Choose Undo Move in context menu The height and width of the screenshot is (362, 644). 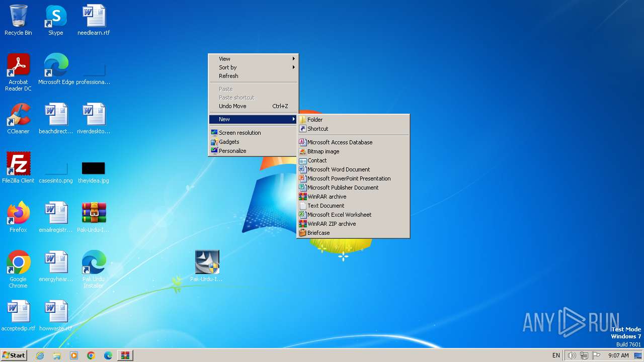pos(254,106)
